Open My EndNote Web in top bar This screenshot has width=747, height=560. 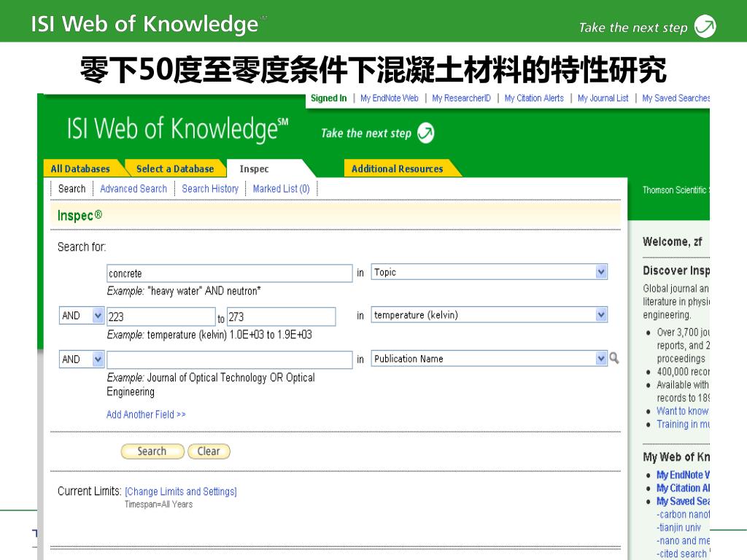pos(390,98)
